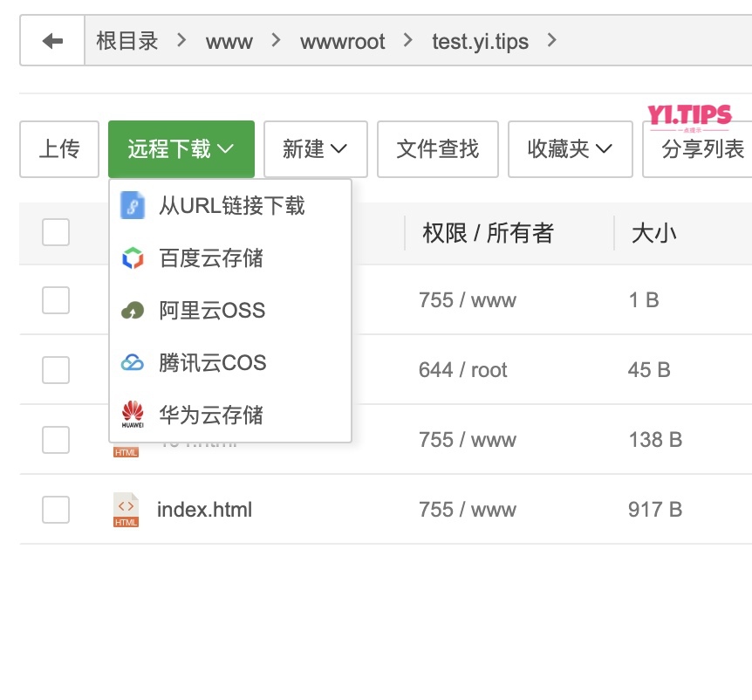Screen dimensions: 752x700
Task: Select 华为云存储 menu entry
Action: coord(230,415)
